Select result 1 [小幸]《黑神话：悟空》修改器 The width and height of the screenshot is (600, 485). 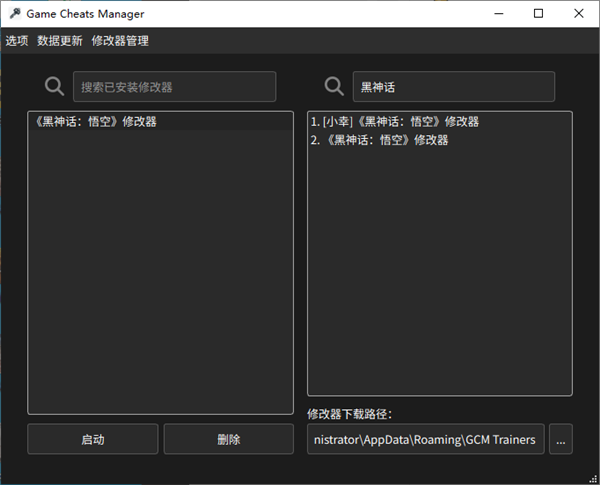(395, 122)
